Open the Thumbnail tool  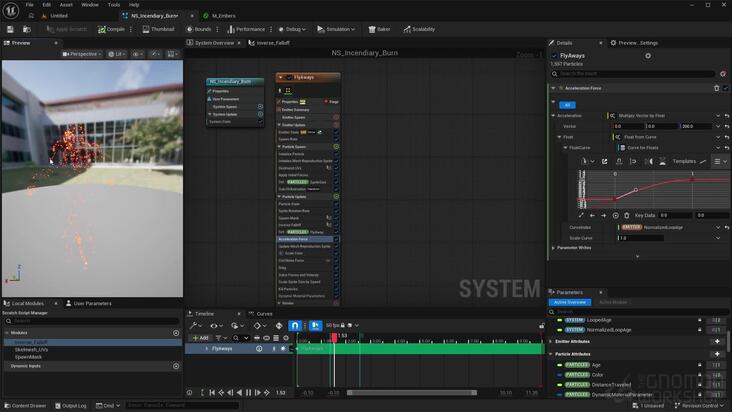158,29
